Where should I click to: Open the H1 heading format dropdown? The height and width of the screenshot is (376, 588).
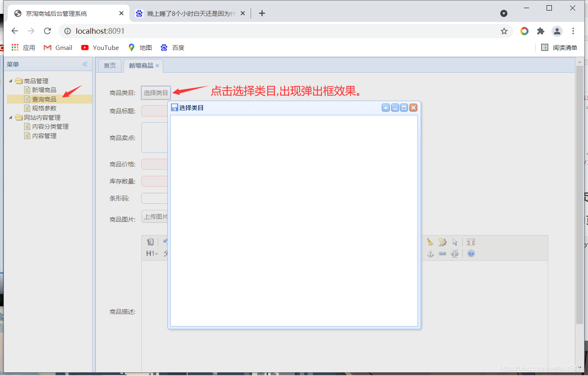tap(152, 253)
